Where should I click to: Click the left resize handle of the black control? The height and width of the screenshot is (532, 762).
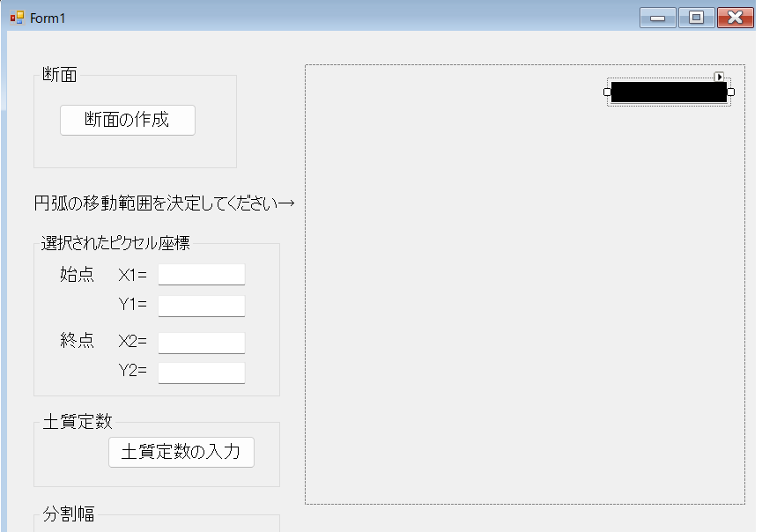(x=607, y=92)
